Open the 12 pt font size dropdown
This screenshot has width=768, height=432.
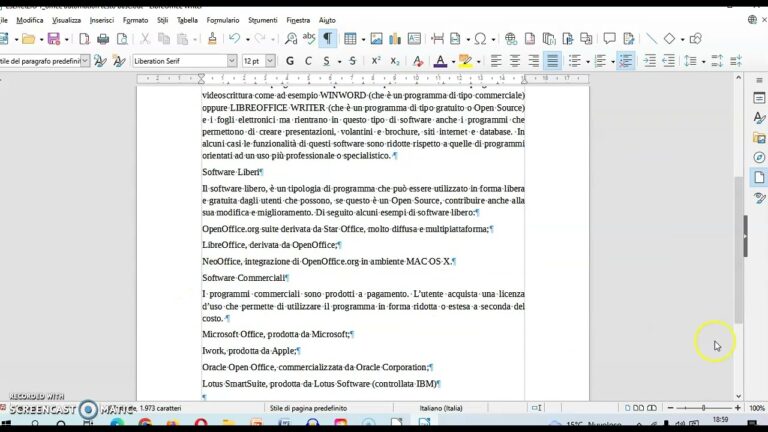270,61
